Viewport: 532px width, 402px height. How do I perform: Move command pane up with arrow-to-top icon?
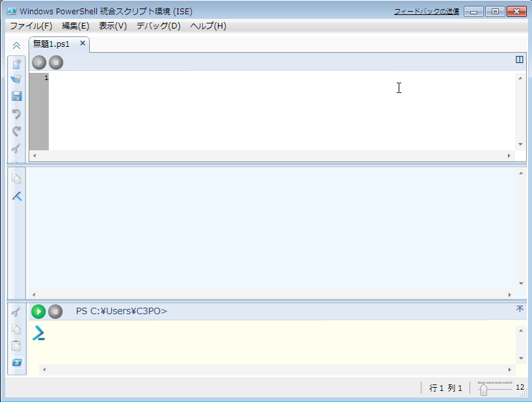pos(520,309)
